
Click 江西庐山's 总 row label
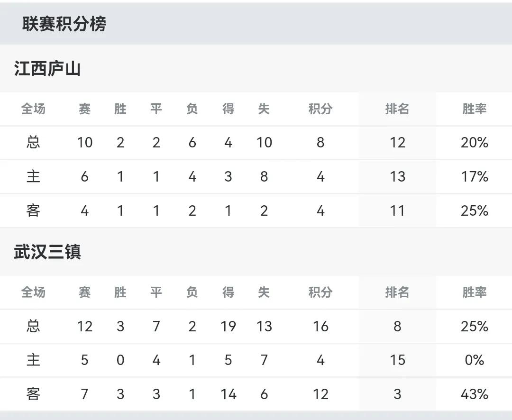(33, 143)
